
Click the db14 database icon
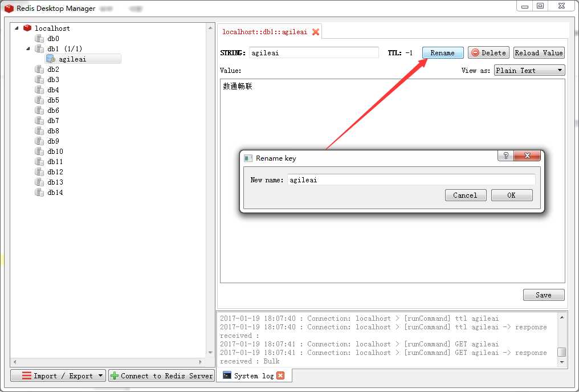click(x=39, y=193)
